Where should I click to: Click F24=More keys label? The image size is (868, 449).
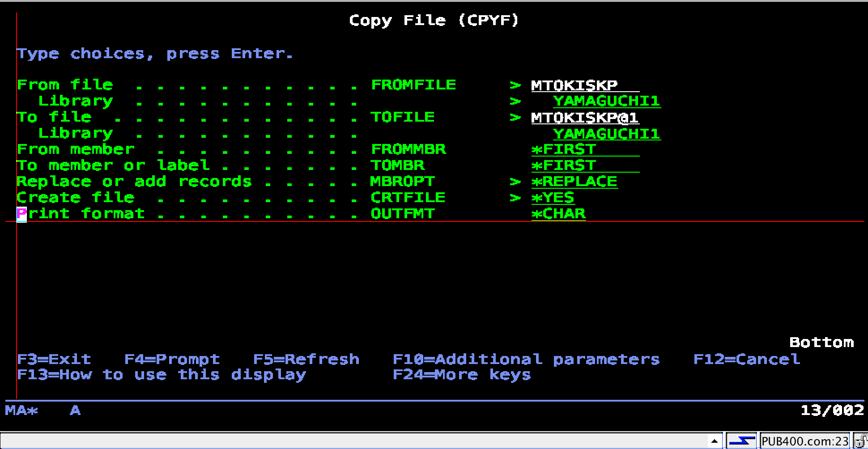click(x=462, y=374)
